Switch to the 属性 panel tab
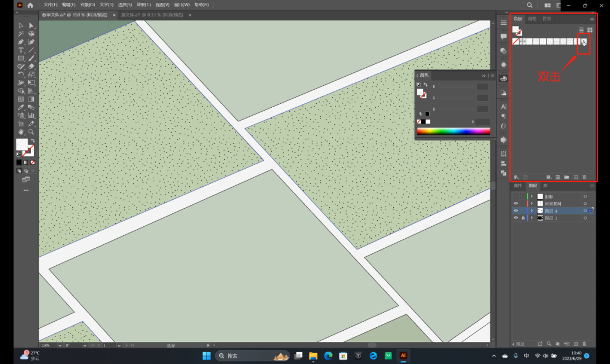The height and width of the screenshot is (364, 610). click(x=518, y=186)
